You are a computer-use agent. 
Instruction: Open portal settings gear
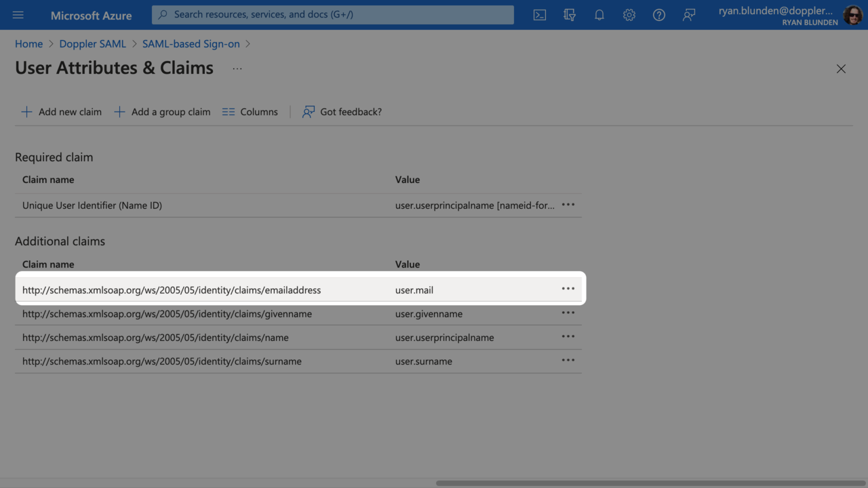pos(629,15)
